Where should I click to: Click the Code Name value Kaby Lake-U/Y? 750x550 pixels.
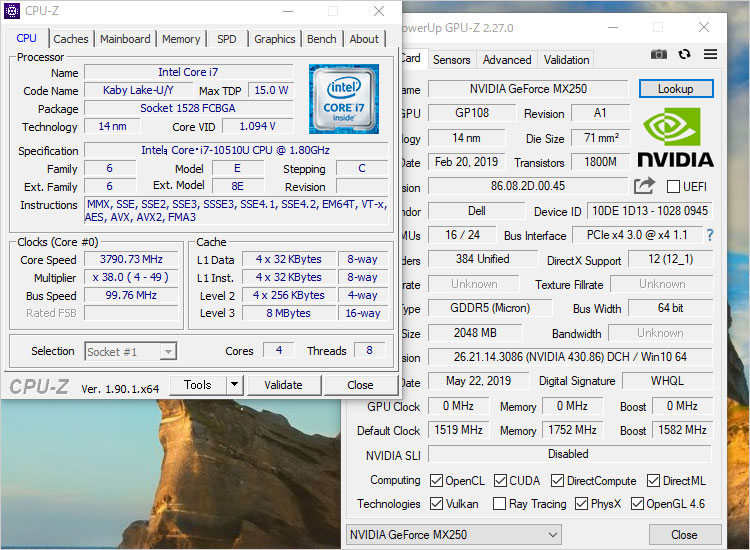click(139, 90)
